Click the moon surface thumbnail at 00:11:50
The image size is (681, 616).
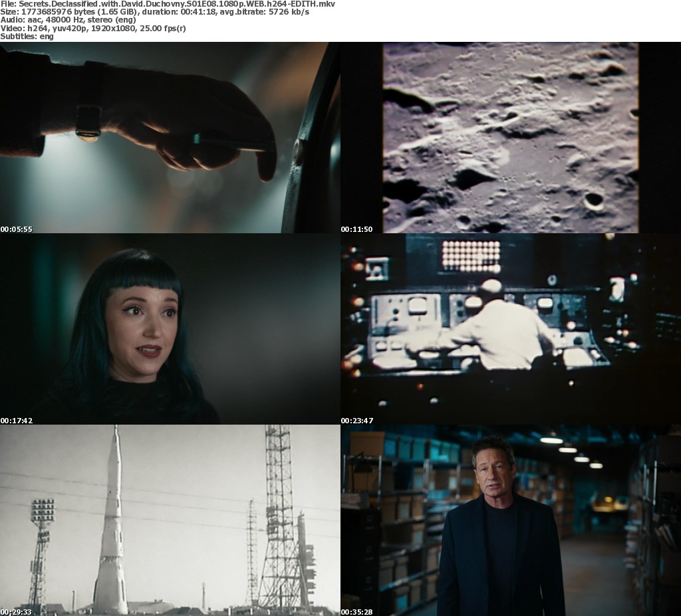click(x=511, y=138)
